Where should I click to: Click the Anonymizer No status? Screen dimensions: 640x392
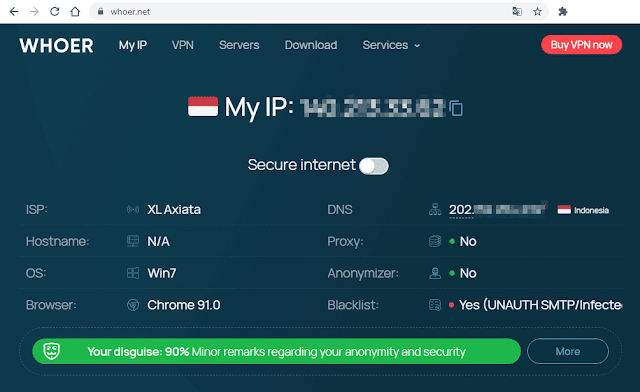[x=468, y=273]
